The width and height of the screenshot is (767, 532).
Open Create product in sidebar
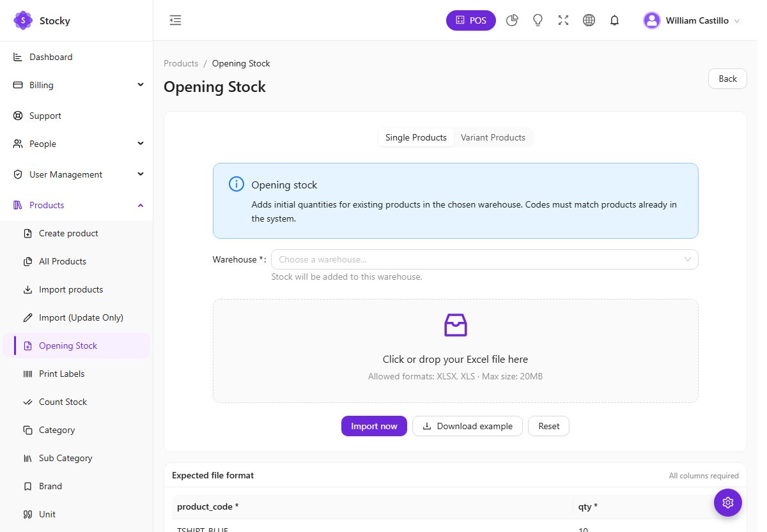(x=77, y=233)
